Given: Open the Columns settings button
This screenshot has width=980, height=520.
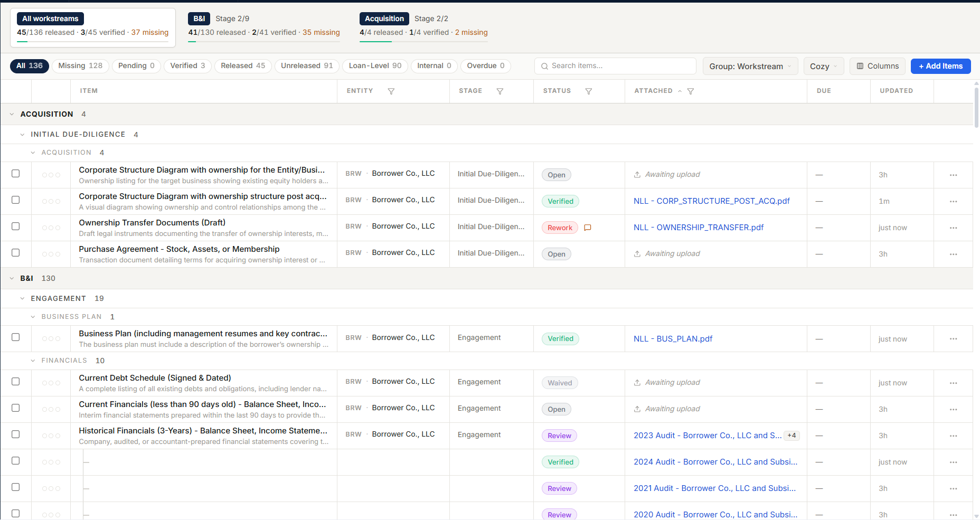Looking at the screenshot, I should [x=878, y=66].
